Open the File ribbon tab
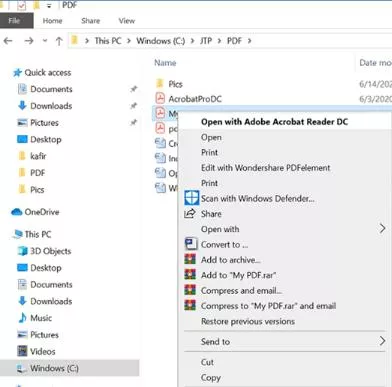The width and height of the screenshot is (392, 387). point(16,21)
